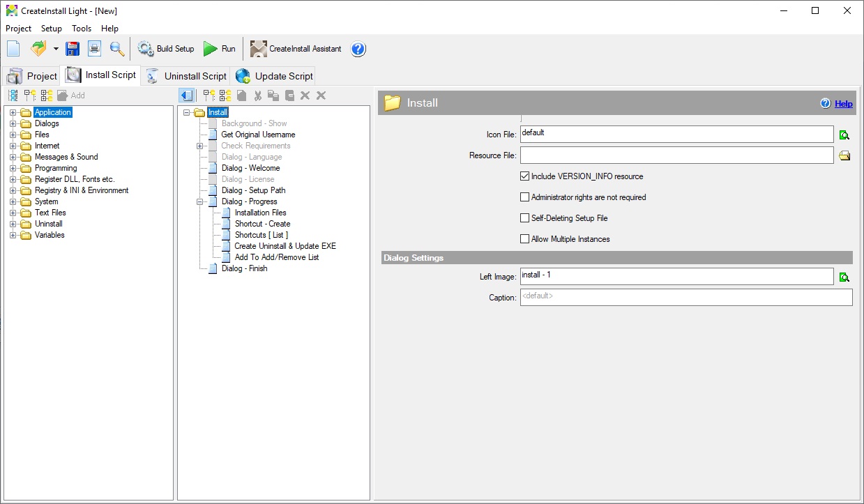Click the blue question mark help icon
Screen dimensions: 864x504
pyautogui.click(x=358, y=49)
